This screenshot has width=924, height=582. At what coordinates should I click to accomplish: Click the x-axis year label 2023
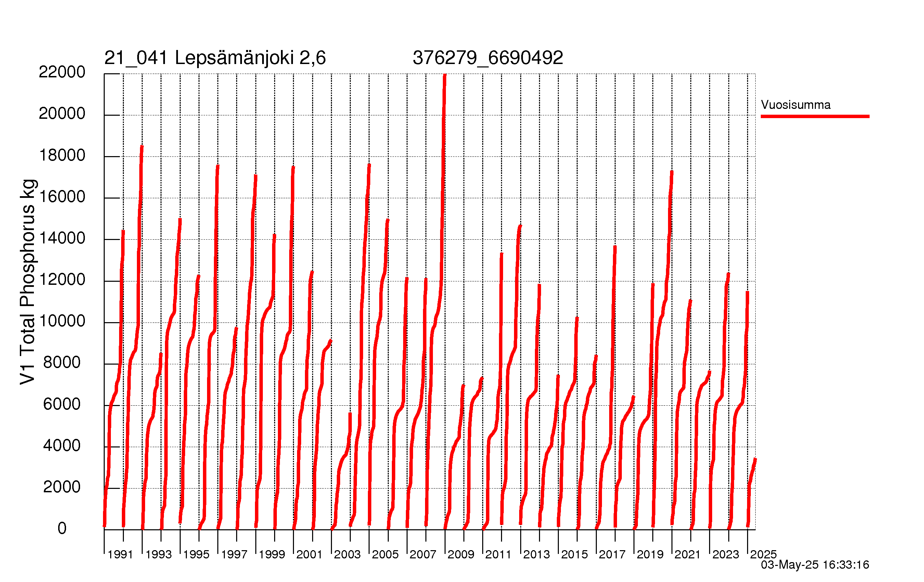[726, 554]
